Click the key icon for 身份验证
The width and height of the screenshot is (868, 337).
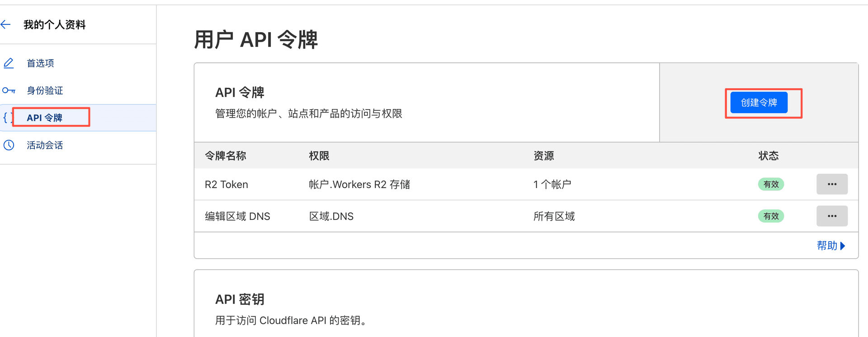9,90
